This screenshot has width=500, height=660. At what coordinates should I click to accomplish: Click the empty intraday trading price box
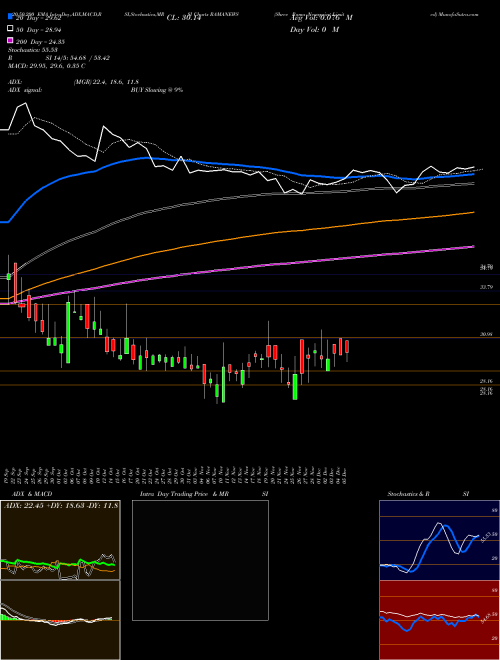[x=200, y=560]
